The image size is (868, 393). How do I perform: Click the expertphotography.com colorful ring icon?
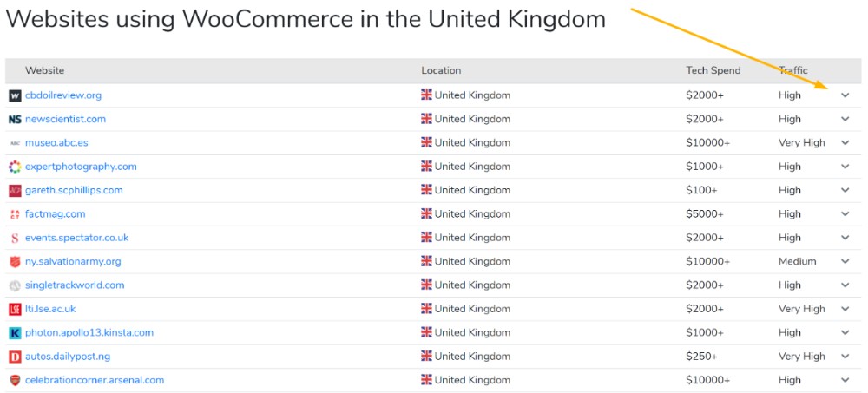(15, 167)
